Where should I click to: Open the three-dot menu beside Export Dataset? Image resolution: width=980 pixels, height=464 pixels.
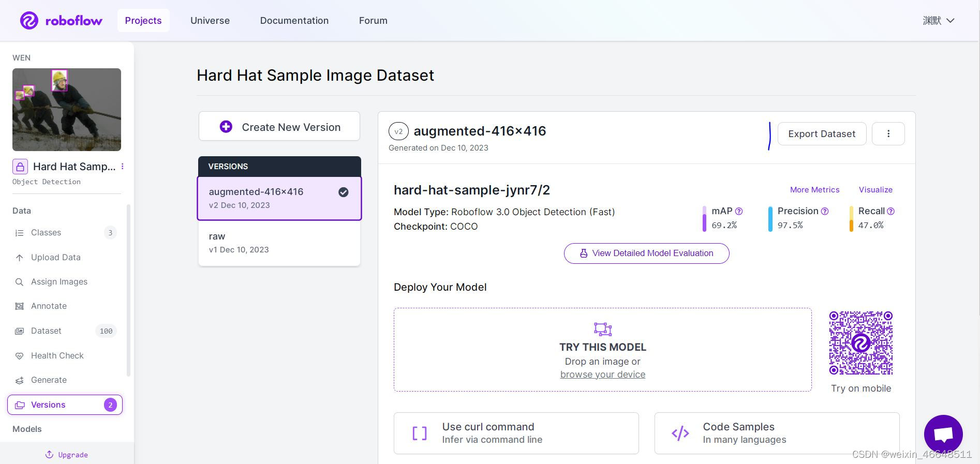(x=888, y=133)
